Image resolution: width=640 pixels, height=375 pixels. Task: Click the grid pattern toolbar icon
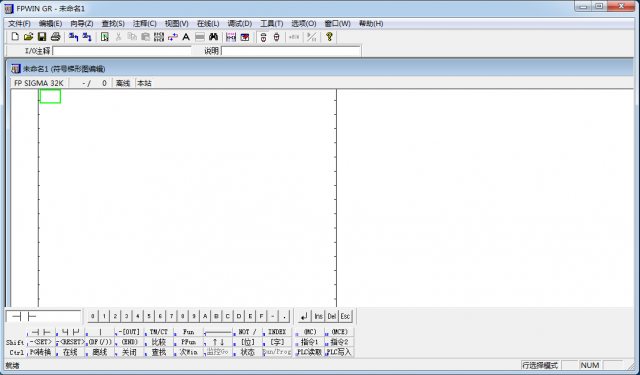pyautogui.click(x=159, y=37)
